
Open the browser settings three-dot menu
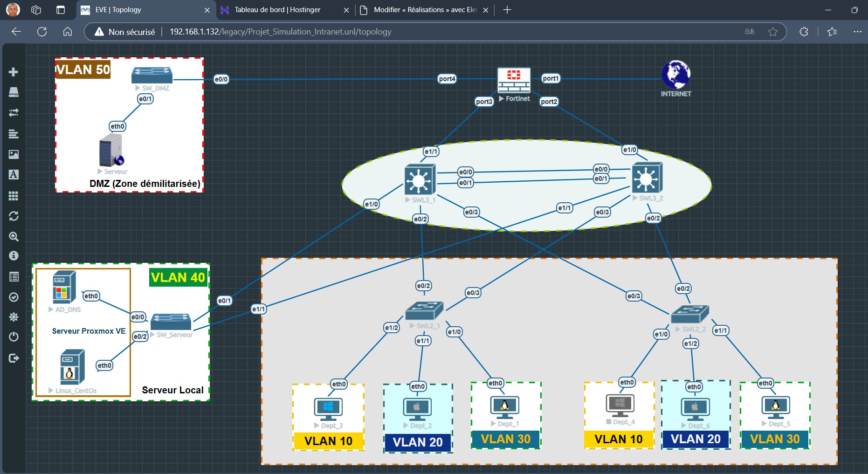pyautogui.click(x=857, y=32)
